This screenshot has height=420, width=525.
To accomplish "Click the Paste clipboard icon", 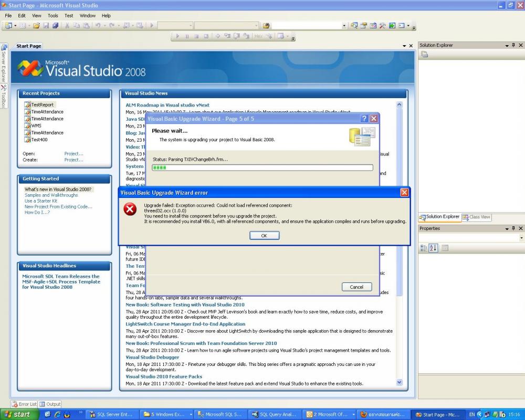I will tap(87, 25).
